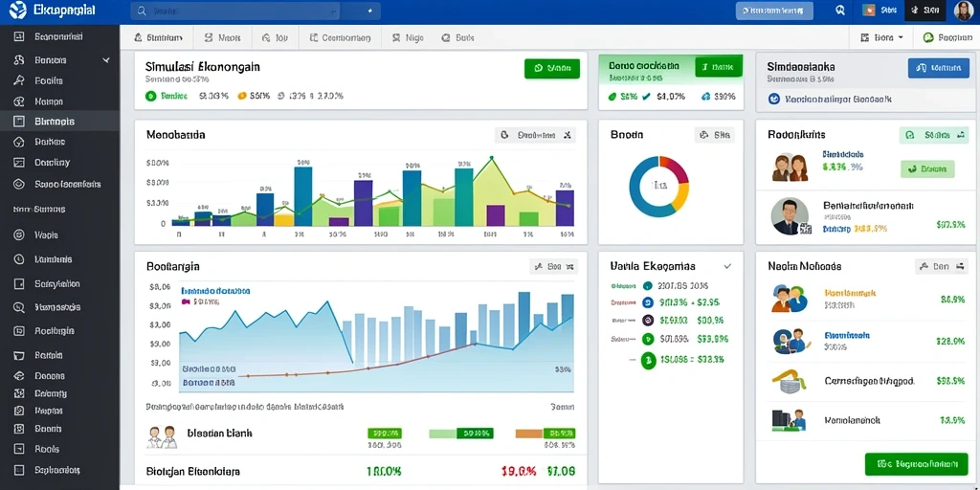Open the user avatar in the header
The image size is (980, 490).
[x=963, y=11]
